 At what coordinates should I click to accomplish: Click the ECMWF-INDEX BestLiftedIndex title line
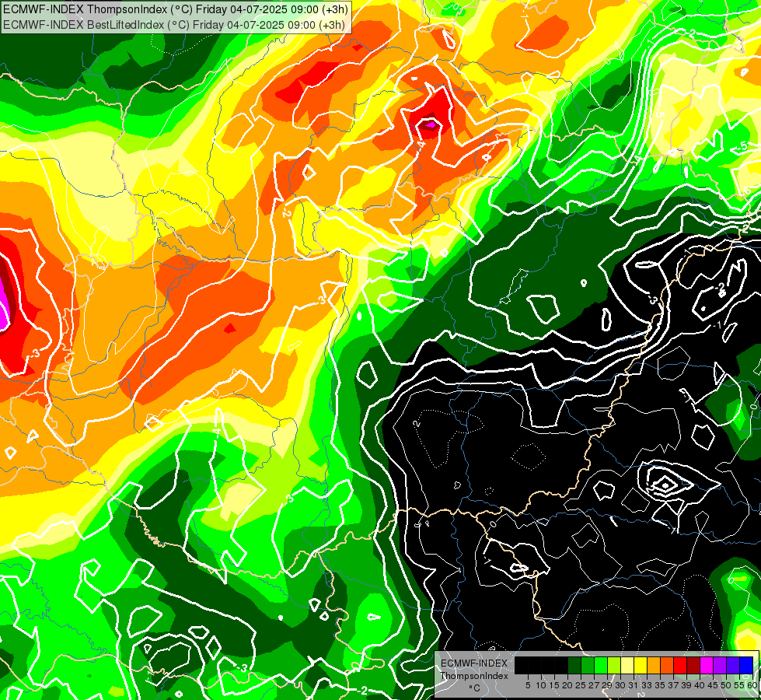pos(174,24)
